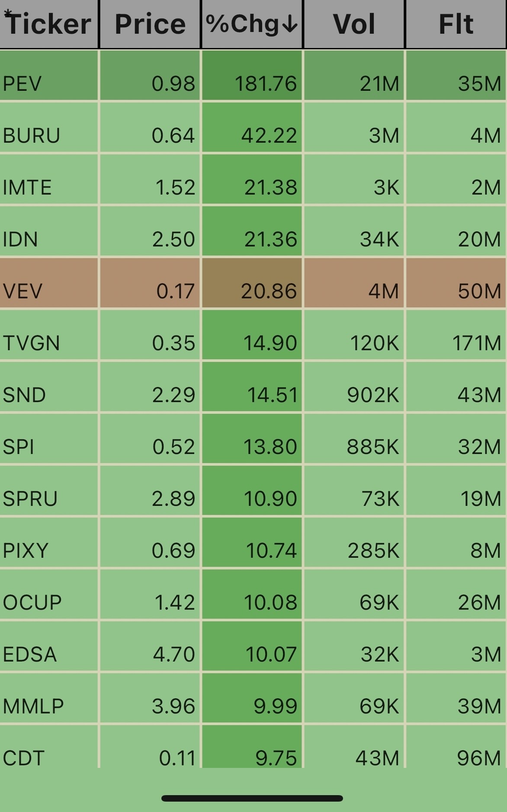Open the BURU ticker

click(31, 135)
